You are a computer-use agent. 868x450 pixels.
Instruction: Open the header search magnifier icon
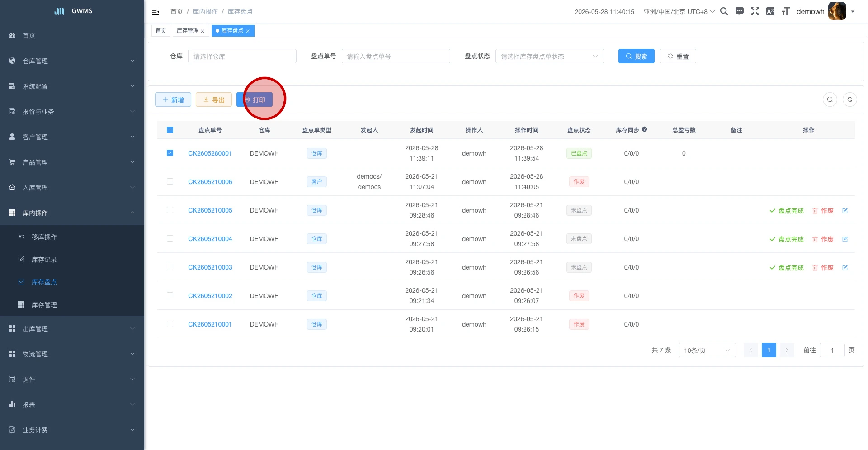coord(724,11)
